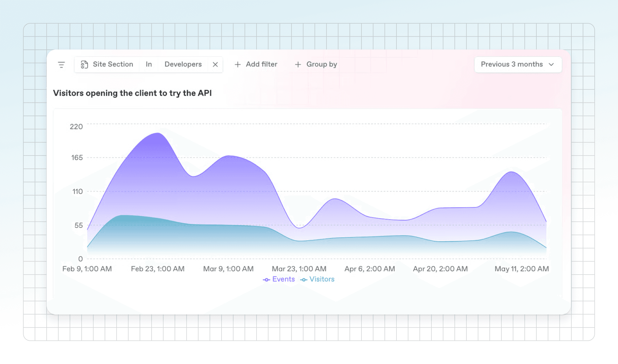The width and height of the screenshot is (618, 364).
Task: Click the May 11, 2:00 AM axis label
Action: pyautogui.click(x=522, y=269)
